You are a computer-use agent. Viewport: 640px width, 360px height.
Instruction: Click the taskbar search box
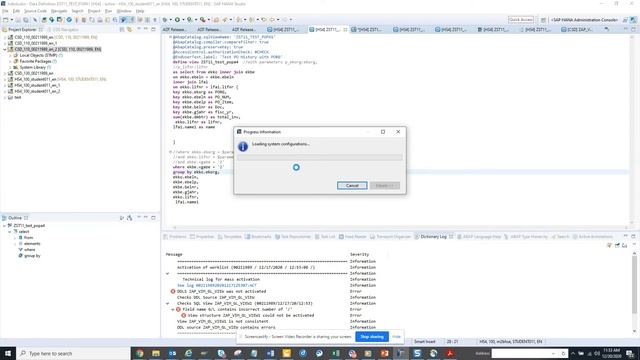[73, 353]
